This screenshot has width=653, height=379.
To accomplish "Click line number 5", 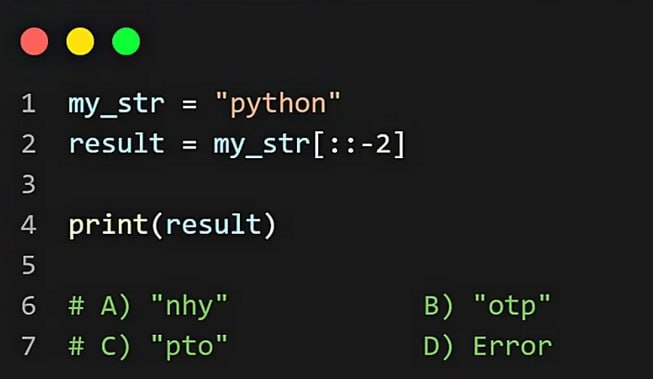I will (x=28, y=265).
